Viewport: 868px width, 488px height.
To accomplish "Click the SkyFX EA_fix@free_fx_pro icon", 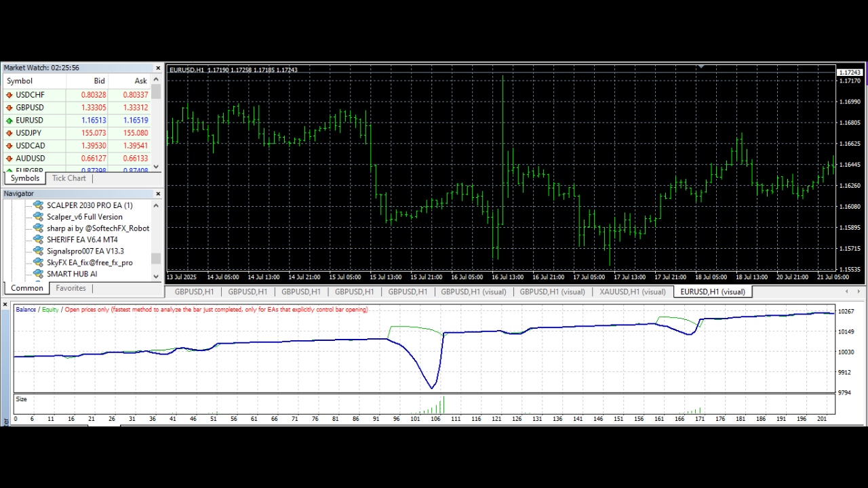I will (x=37, y=262).
